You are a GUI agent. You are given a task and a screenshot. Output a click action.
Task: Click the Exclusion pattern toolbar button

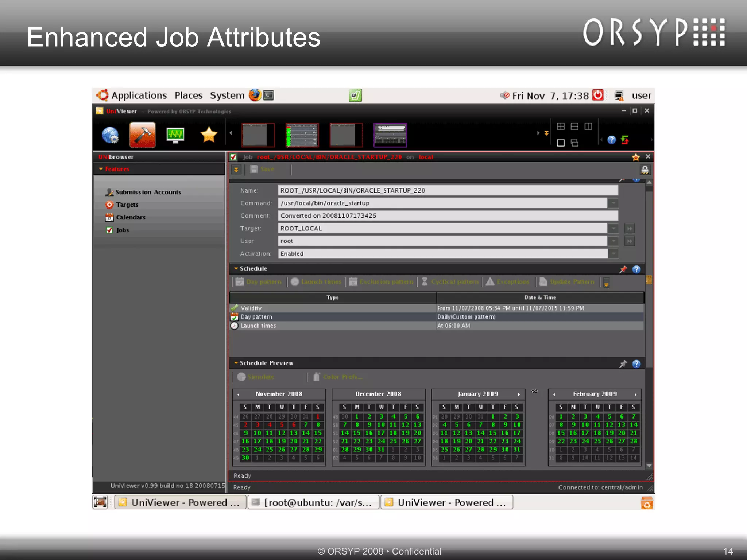pos(381,282)
